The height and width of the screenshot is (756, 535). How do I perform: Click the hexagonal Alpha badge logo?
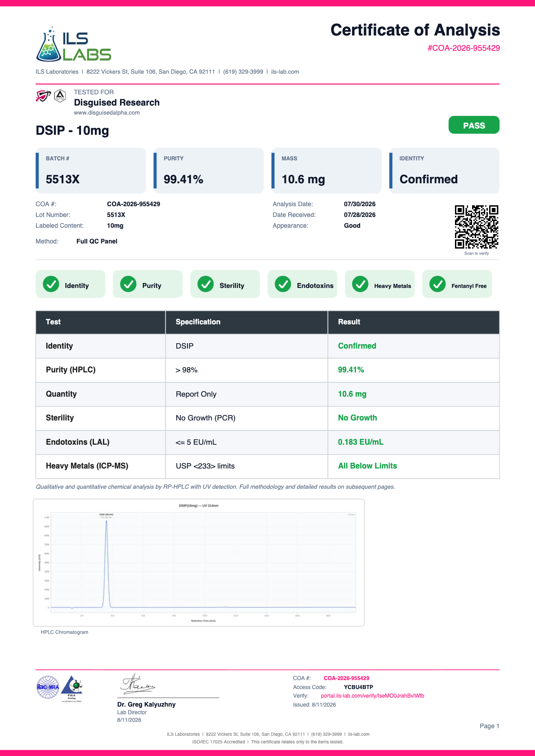click(x=60, y=96)
